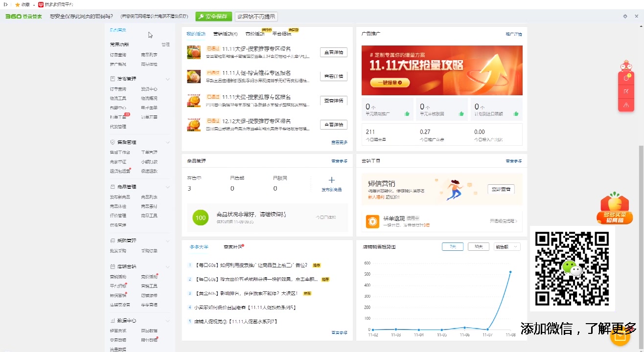Click the red mascot icon on the floating panel
644x352 pixels.
(626, 66)
